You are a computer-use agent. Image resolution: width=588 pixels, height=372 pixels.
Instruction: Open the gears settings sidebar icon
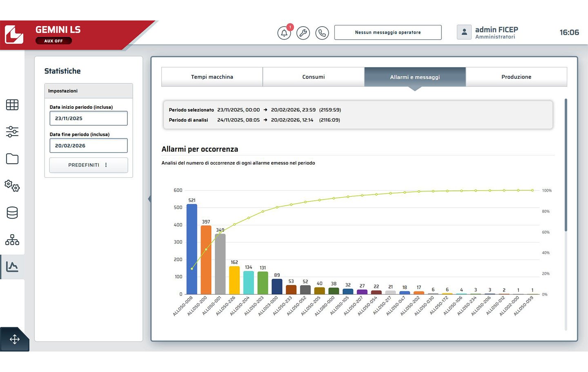point(12,186)
